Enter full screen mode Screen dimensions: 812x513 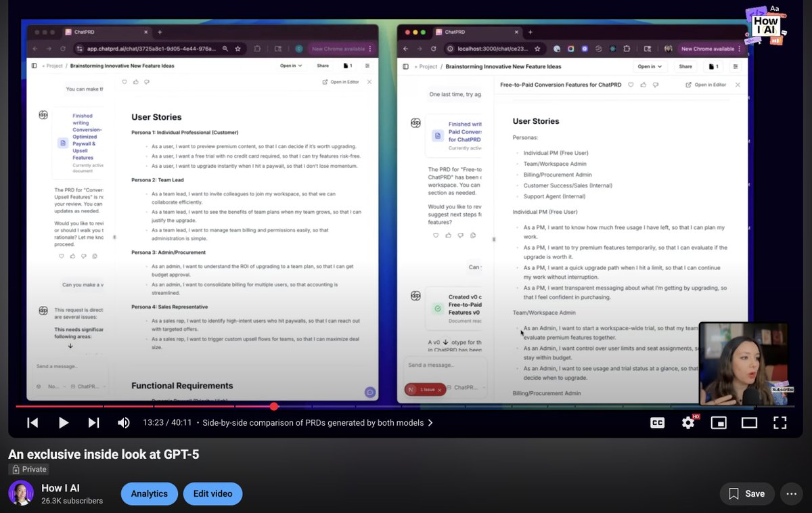(x=780, y=423)
